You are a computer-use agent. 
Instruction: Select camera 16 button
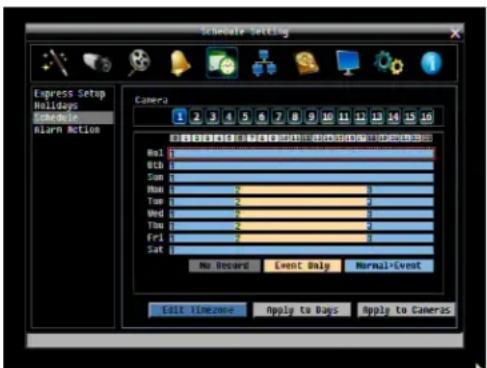tap(426, 117)
